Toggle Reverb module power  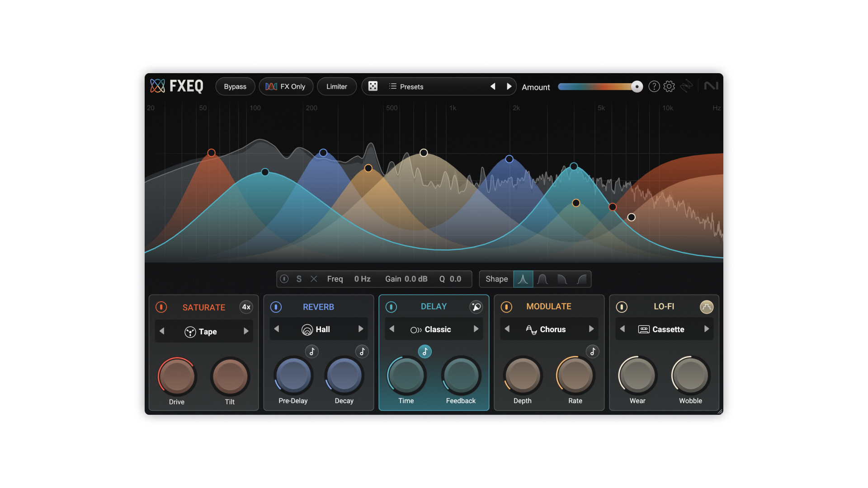tap(276, 307)
